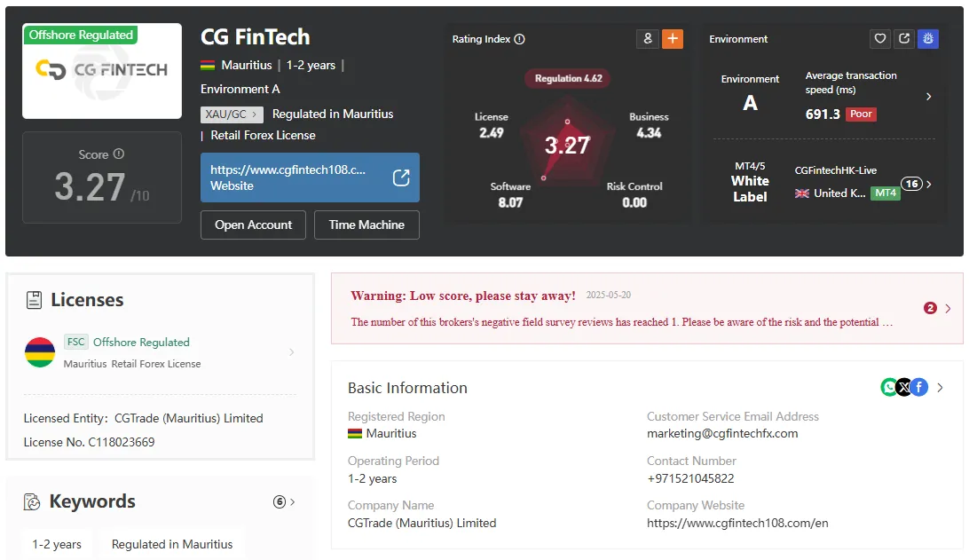This screenshot has width=969, height=560.
Task: Open the Offshore Regulated license link
Action: (x=141, y=343)
